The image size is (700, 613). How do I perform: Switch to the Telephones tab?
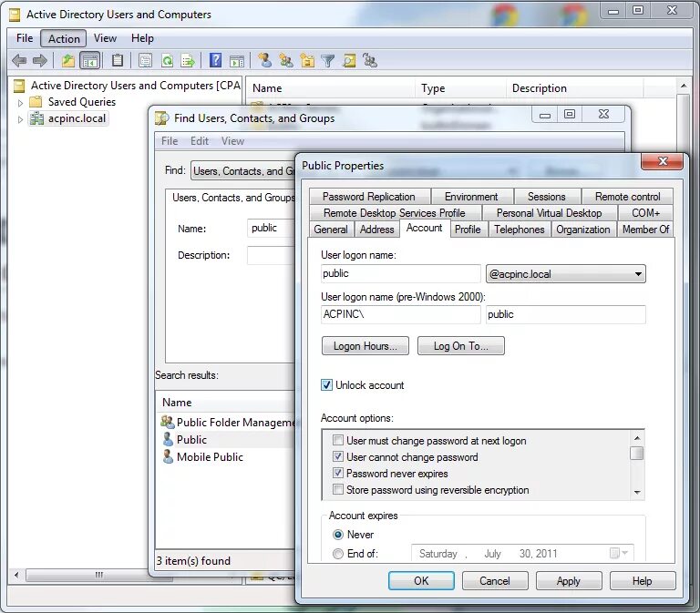520,230
